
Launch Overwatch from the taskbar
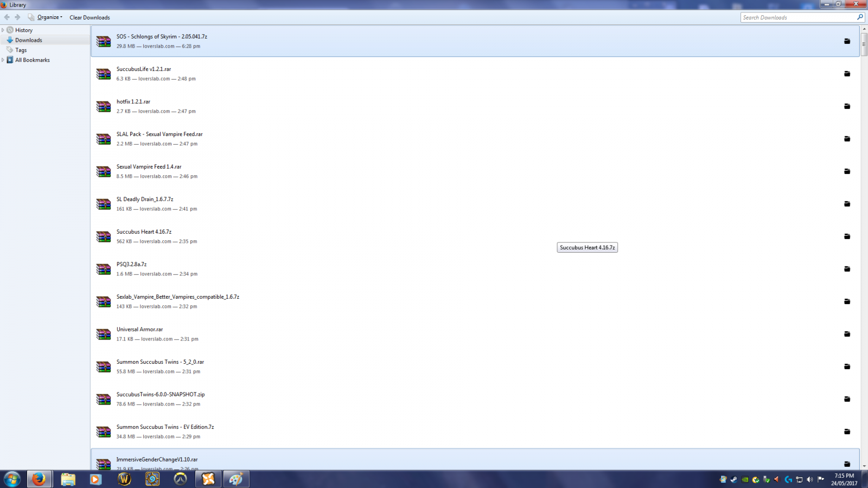(x=180, y=479)
